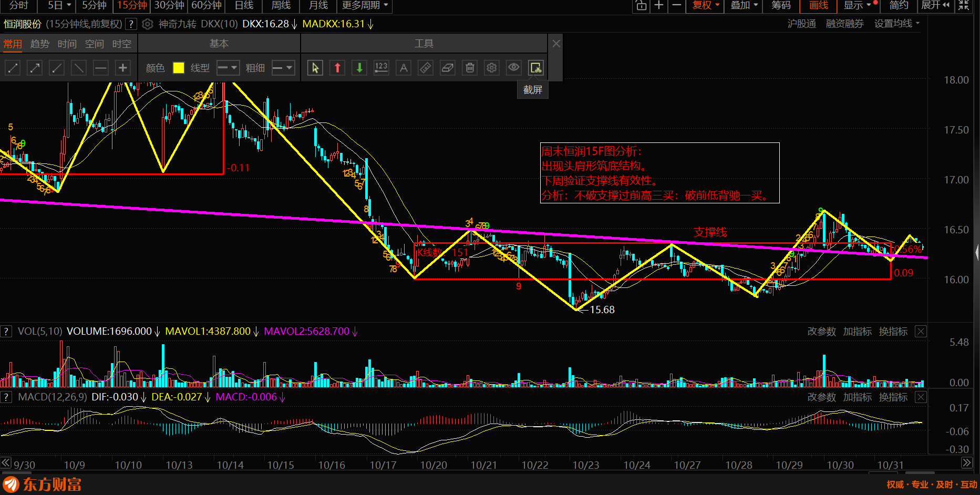980x495 pixels.
Task: Choose the 123 number annotation tool
Action: (x=381, y=68)
